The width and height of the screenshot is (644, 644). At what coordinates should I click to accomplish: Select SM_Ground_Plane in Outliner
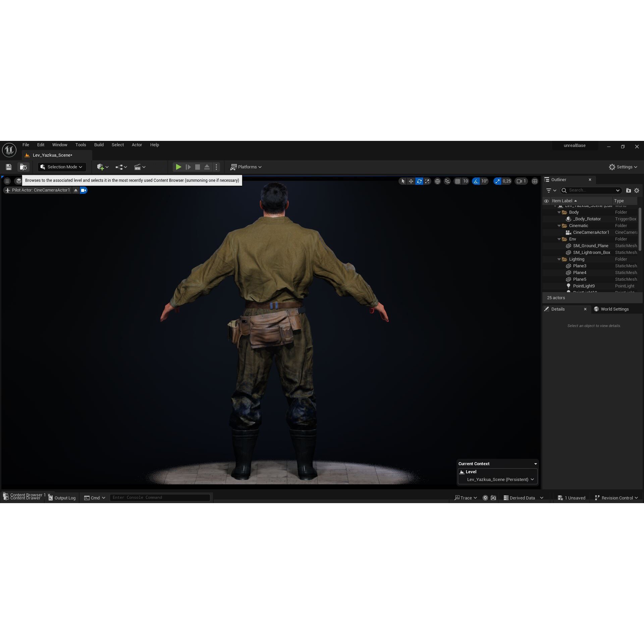point(590,246)
